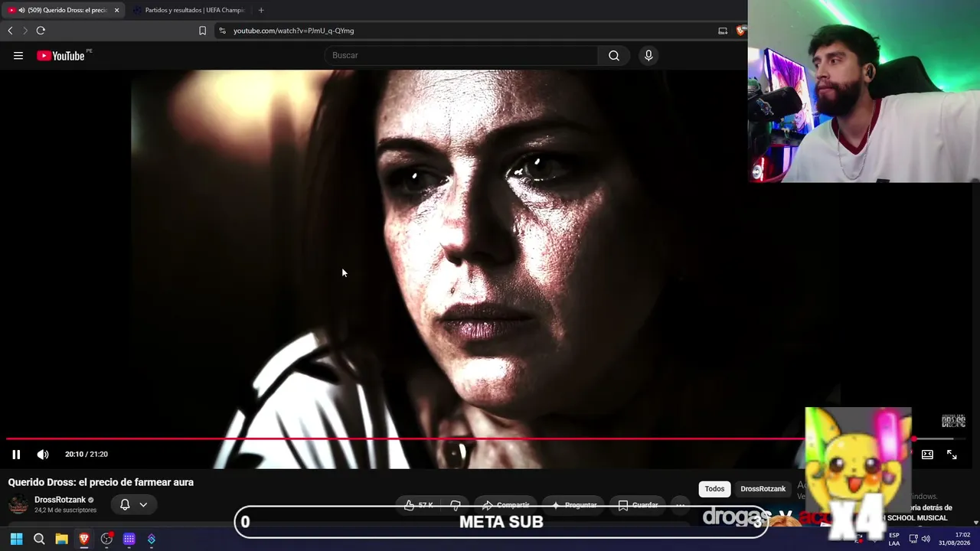Image resolution: width=980 pixels, height=551 pixels.
Task: Click the Compartir share button
Action: coord(505,505)
